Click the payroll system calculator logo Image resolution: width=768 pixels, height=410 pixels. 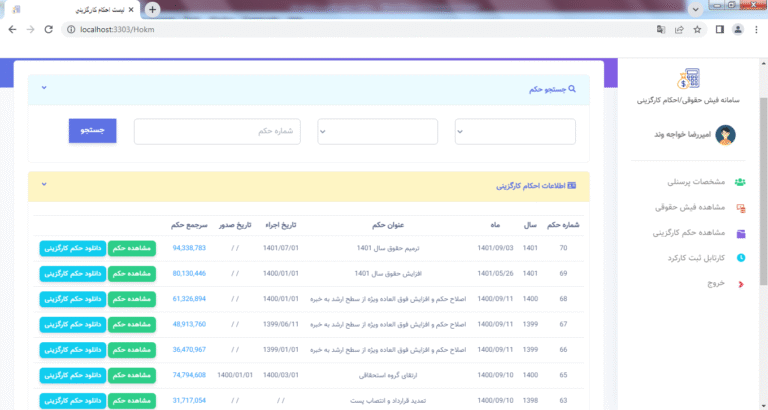point(688,78)
